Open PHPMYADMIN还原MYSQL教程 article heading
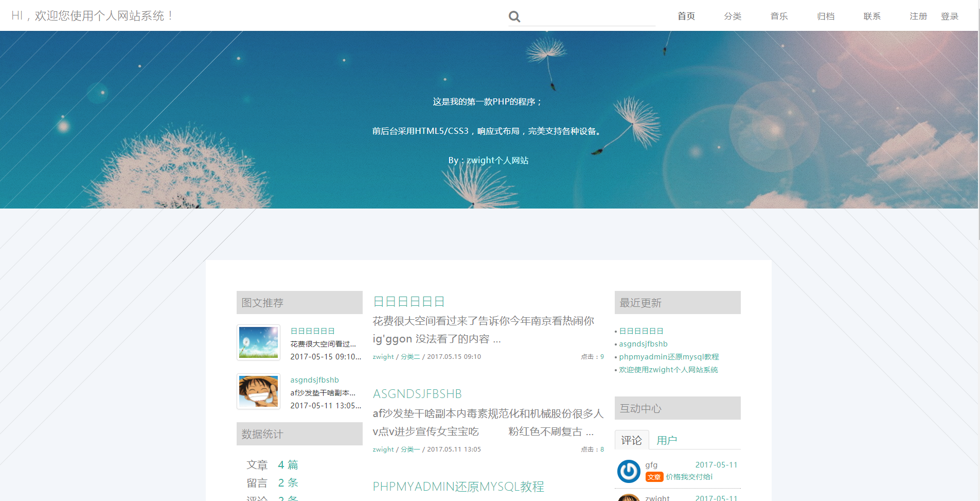Viewport: 980px width, 501px height. pyautogui.click(x=458, y=487)
